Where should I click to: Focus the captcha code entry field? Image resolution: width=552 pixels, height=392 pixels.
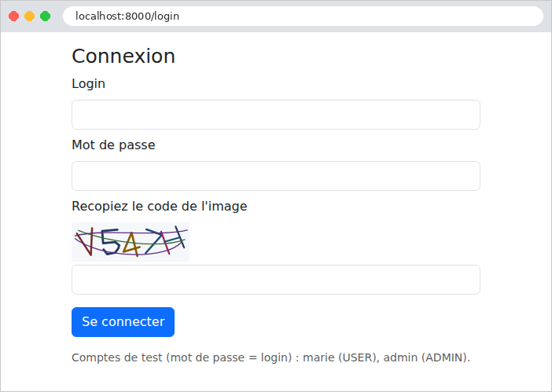pos(276,280)
